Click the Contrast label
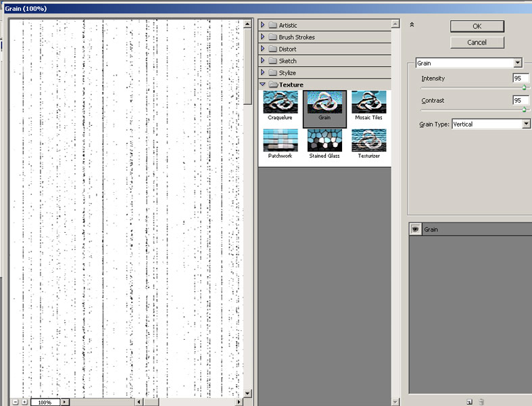 coord(433,101)
